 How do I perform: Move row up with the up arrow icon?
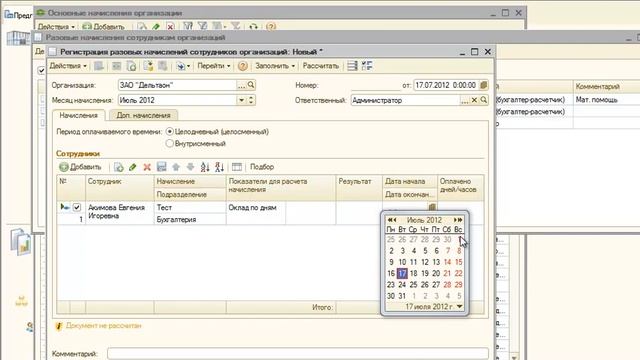[x=176, y=167]
